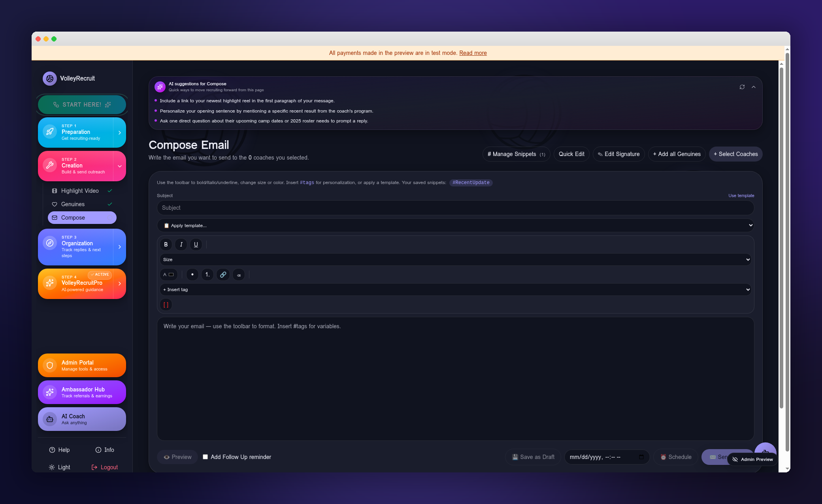The width and height of the screenshot is (822, 504).
Task: Click the Save as Draft button
Action: [533, 457]
